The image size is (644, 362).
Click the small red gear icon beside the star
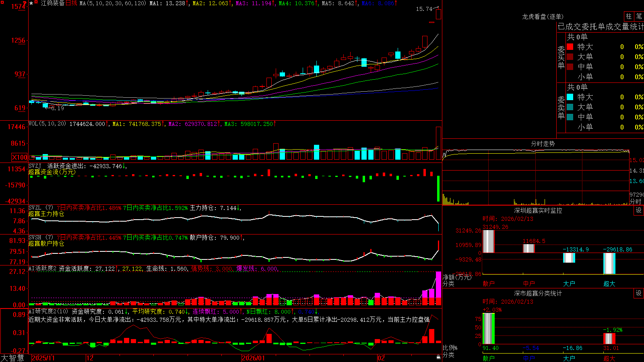(36, 3)
